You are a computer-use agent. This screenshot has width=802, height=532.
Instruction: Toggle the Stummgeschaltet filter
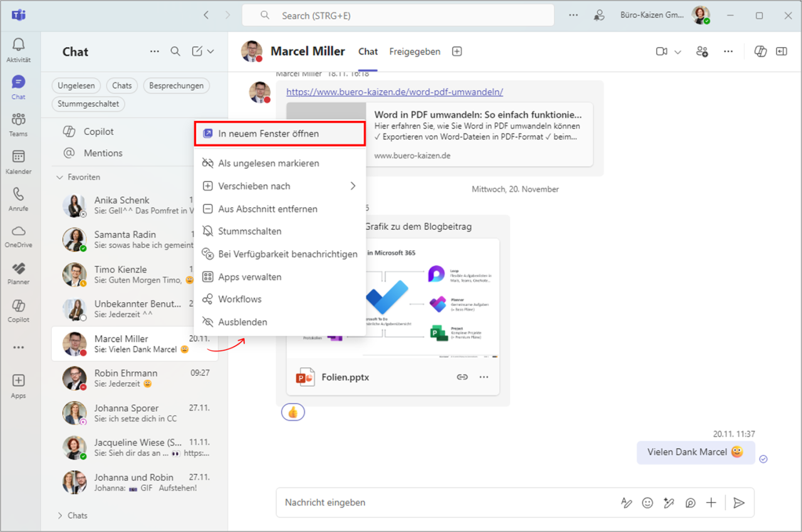pos(88,103)
